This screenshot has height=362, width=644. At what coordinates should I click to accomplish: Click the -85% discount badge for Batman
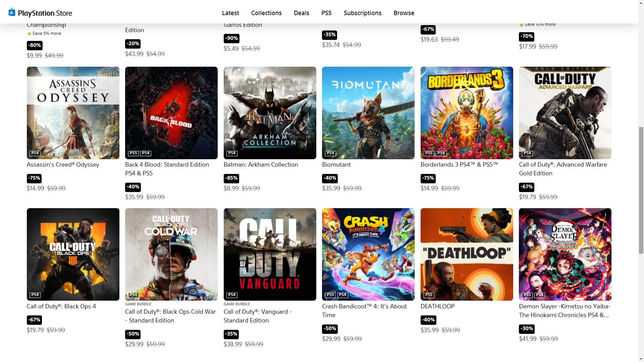[x=231, y=178]
